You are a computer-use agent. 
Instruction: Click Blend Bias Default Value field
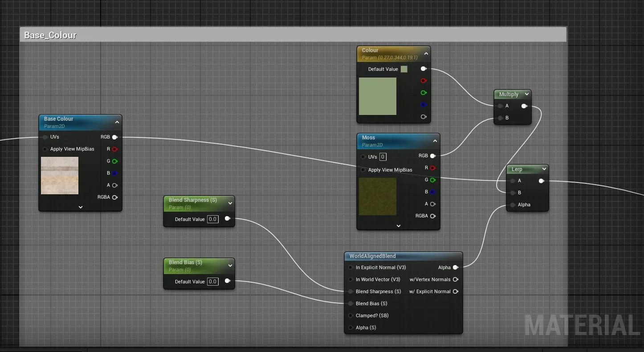click(213, 282)
